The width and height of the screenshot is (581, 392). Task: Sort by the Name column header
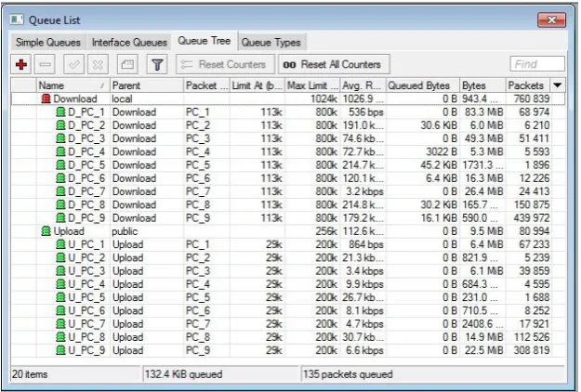(73, 85)
